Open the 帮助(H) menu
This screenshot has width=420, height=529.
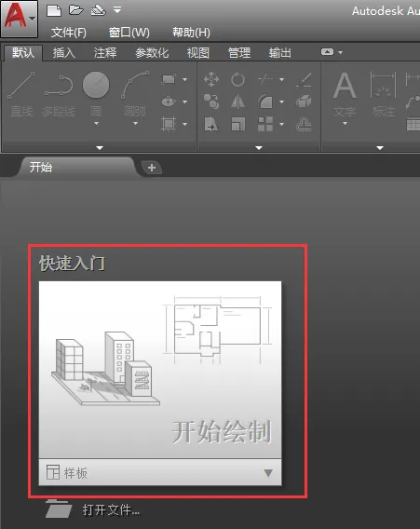coord(191,33)
